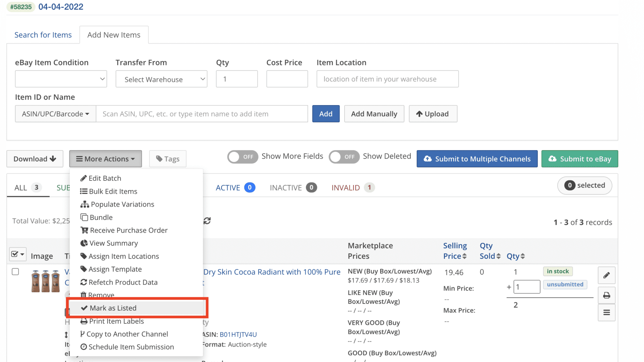The image size is (644, 362).
Task: Click the 0 selected pill button
Action: pos(585,185)
